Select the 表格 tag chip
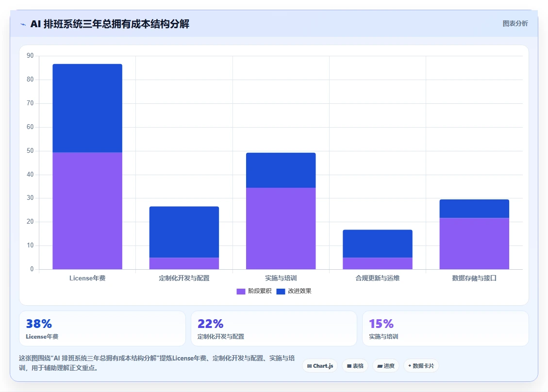 (x=355, y=366)
